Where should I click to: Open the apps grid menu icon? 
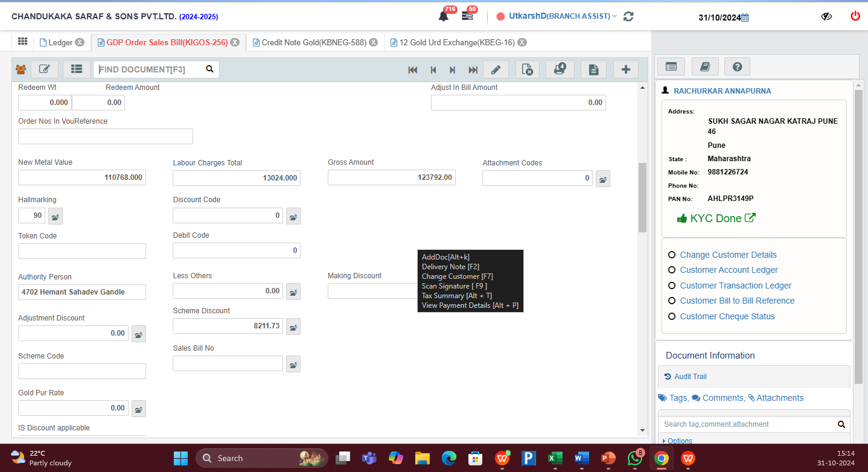(x=22, y=42)
